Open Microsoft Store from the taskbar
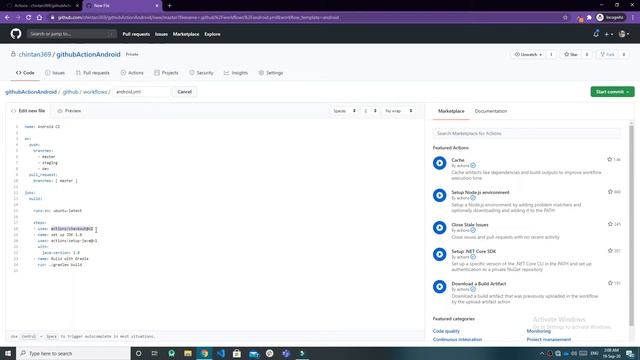Image resolution: width=640 pixels, height=360 pixels. point(237,353)
